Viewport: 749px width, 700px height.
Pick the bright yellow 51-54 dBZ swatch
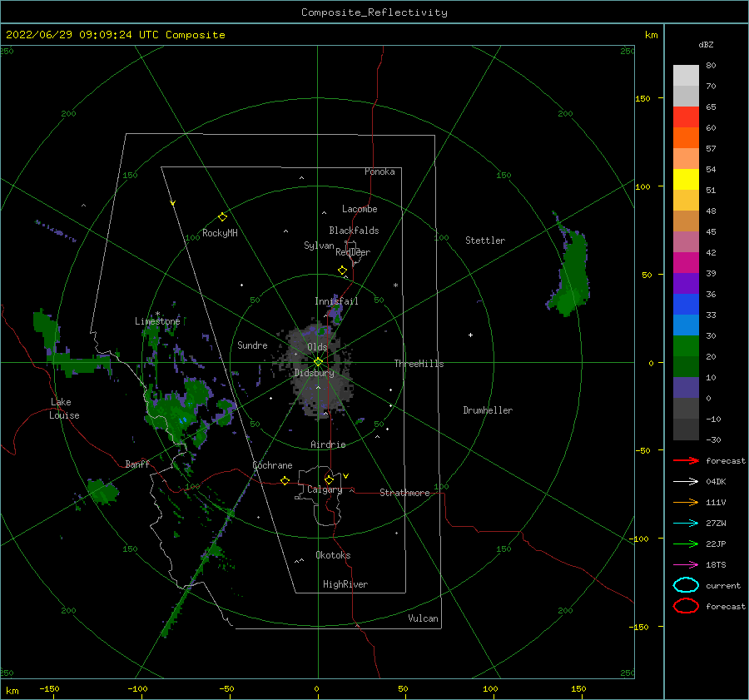[686, 180]
